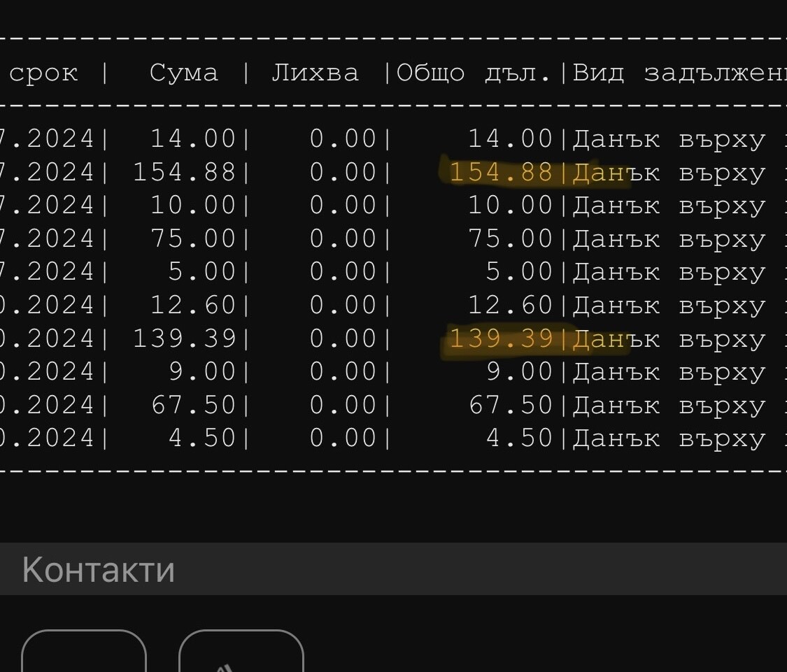Click 139.39 in the Сума column

184,338
